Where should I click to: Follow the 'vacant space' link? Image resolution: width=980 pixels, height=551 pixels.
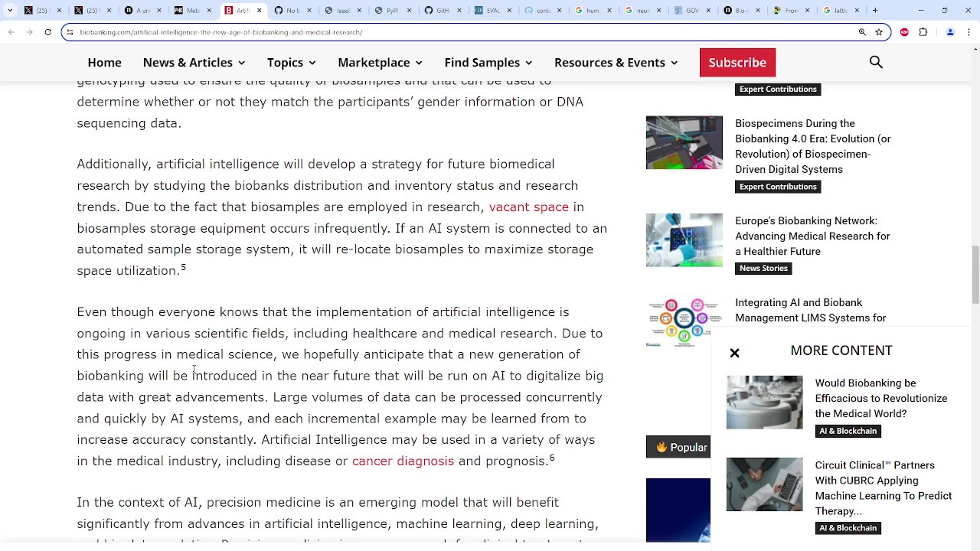529,207
